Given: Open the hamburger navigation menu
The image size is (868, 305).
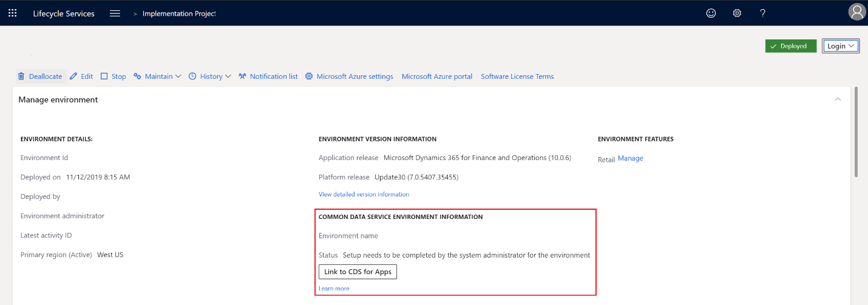Looking at the screenshot, I should pyautogui.click(x=115, y=13).
